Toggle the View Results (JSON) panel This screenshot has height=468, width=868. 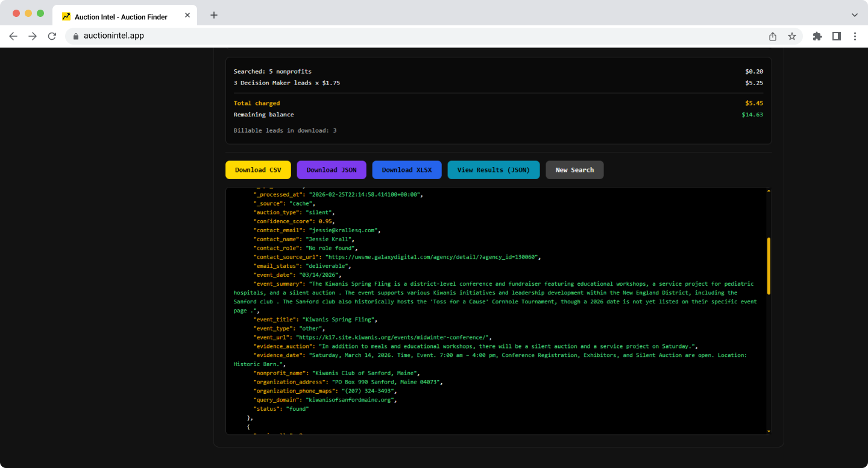tap(493, 170)
